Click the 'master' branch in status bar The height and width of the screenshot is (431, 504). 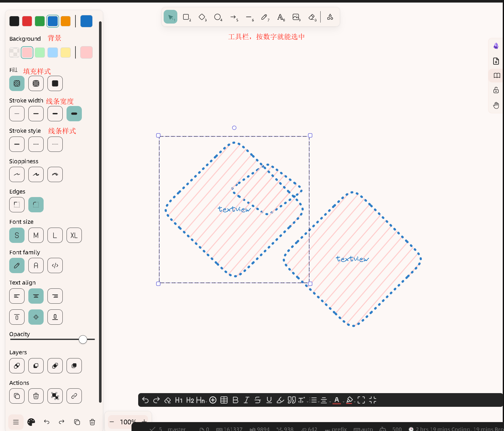[x=177, y=429]
